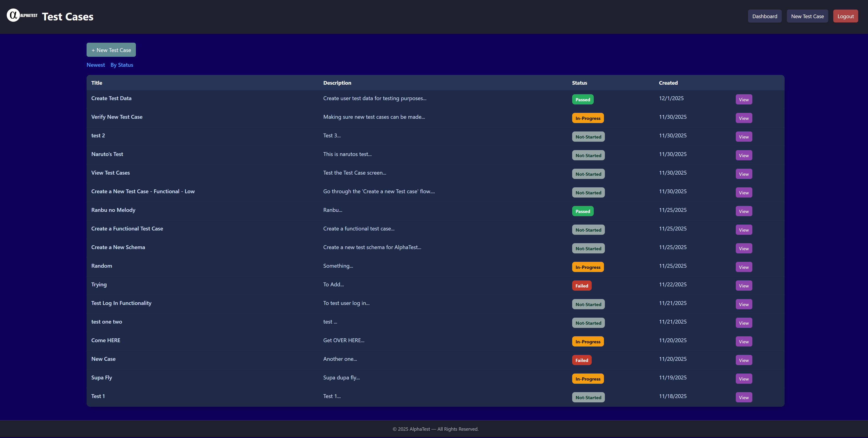Sort test cases by Newest
The image size is (868, 438).
(x=96, y=65)
